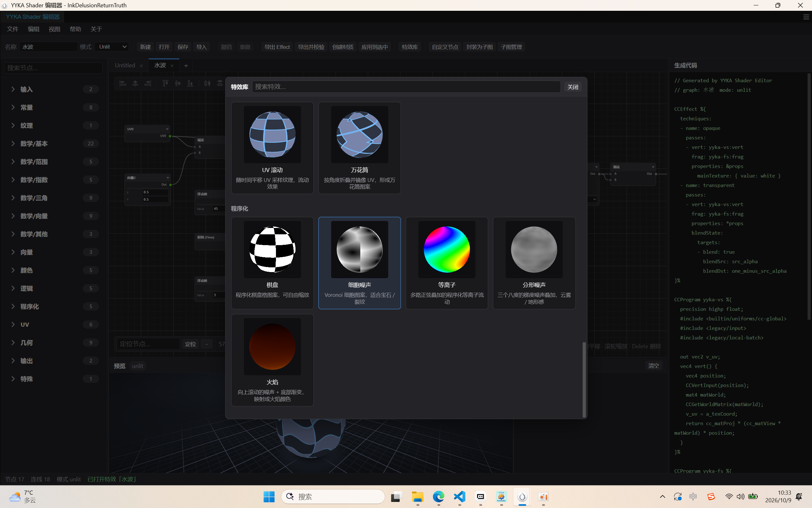The image size is (812, 508).
Task: Open the 模式 Unlit dropdown
Action: 112,47
